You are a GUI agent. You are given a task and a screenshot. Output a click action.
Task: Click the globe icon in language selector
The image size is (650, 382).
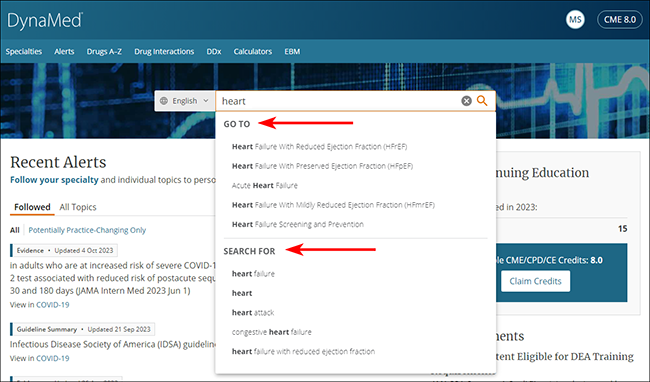164,101
